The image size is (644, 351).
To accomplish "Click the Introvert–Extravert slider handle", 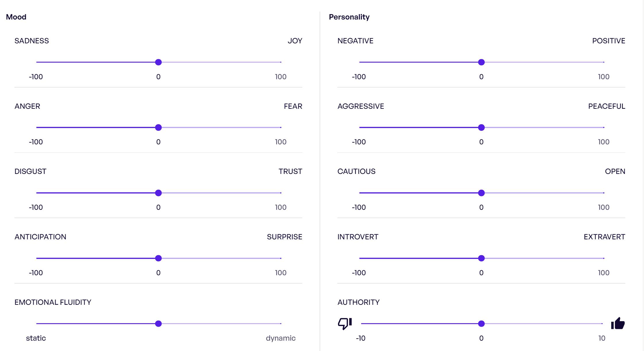I will [x=481, y=258].
